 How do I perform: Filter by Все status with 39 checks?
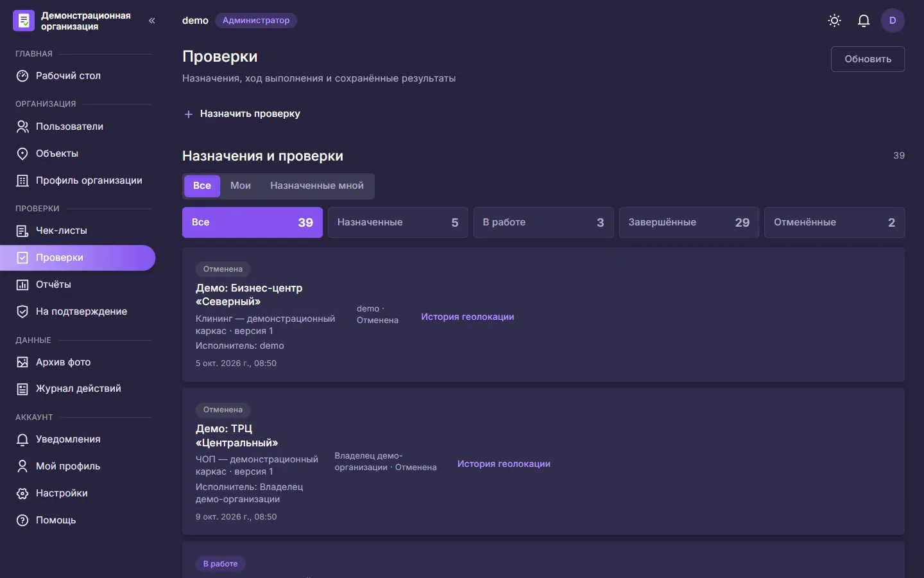click(x=252, y=222)
